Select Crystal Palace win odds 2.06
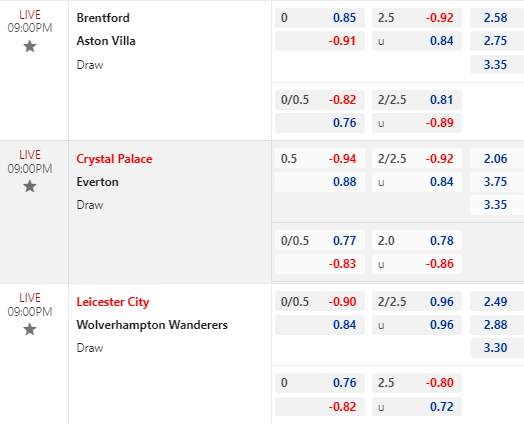 [x=497, y=159]
